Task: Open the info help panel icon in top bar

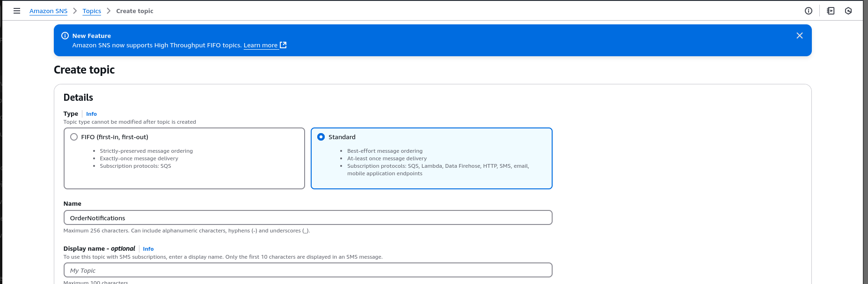Action: pyautogui.click(x=808, y=11)
